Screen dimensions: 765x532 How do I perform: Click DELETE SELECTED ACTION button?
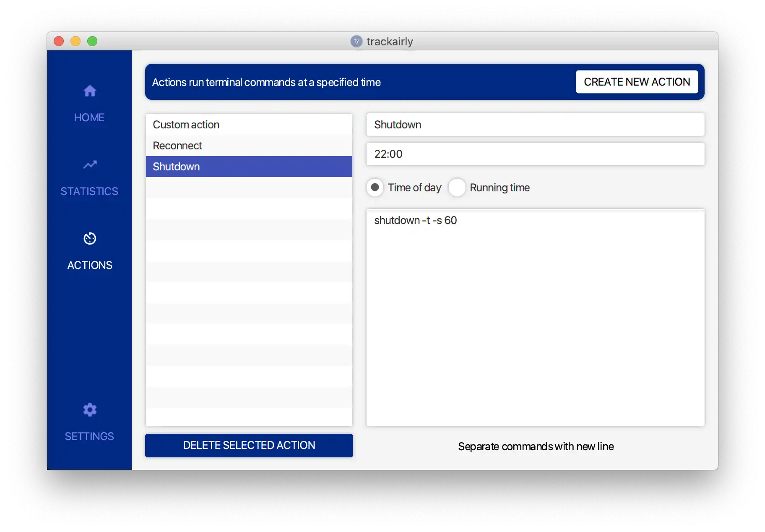click(x=249, y=445)
